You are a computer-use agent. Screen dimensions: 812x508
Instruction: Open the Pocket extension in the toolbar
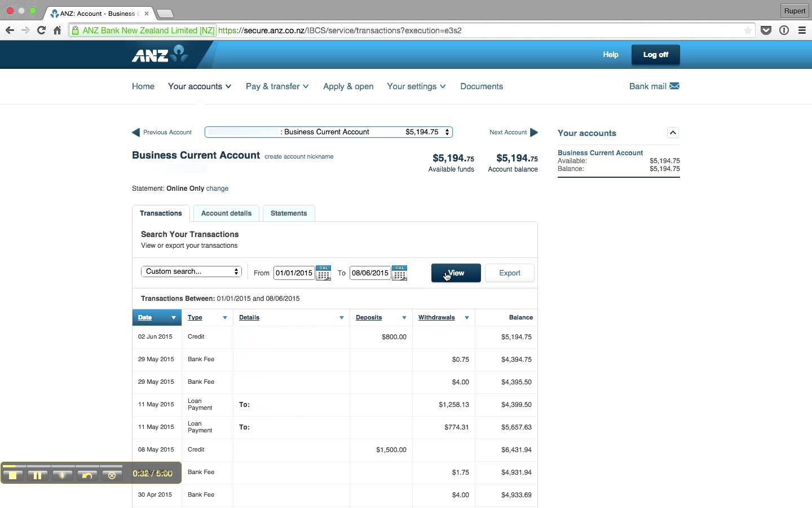(766, 30)
